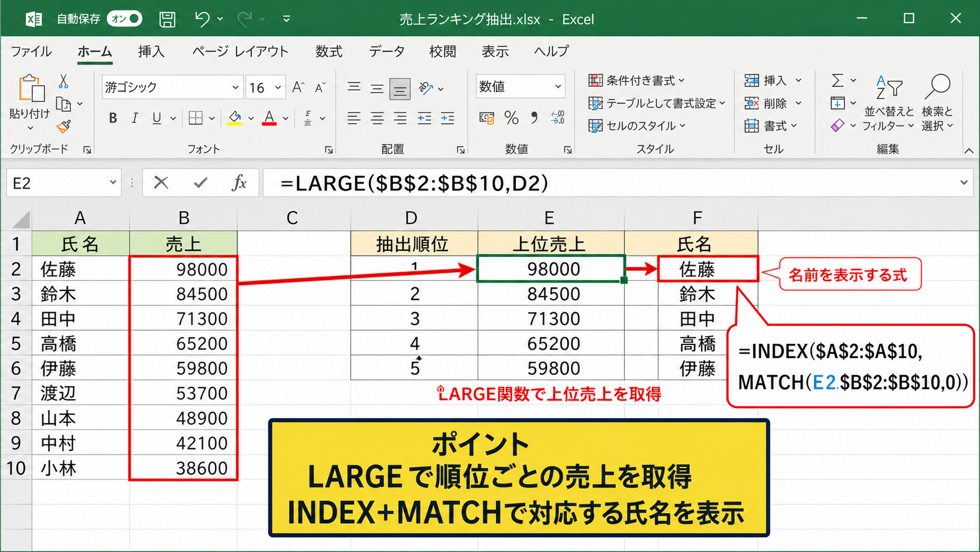Click cell A2 containing 佐藤

80,269
